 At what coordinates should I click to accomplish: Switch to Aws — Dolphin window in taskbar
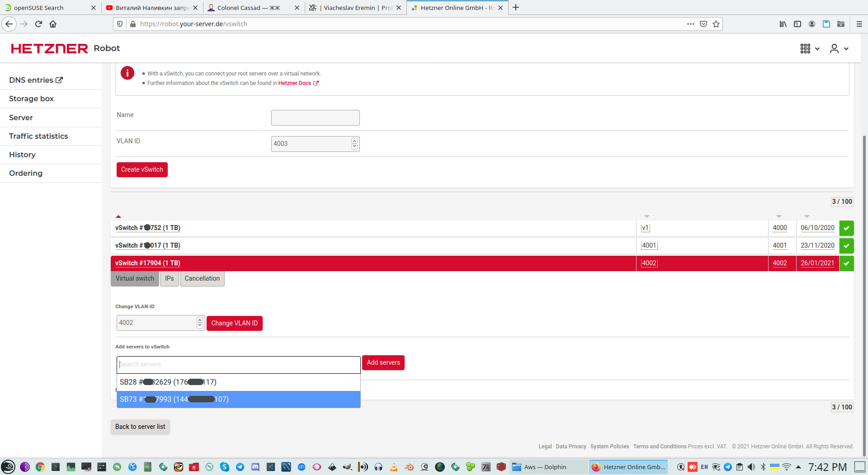point(548,467)
